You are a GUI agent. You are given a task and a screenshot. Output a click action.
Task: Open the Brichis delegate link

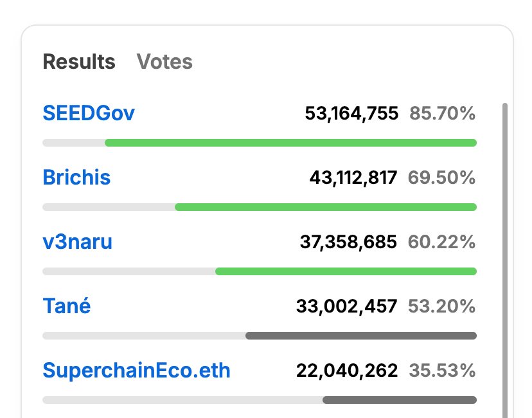(x=76, y=177)
